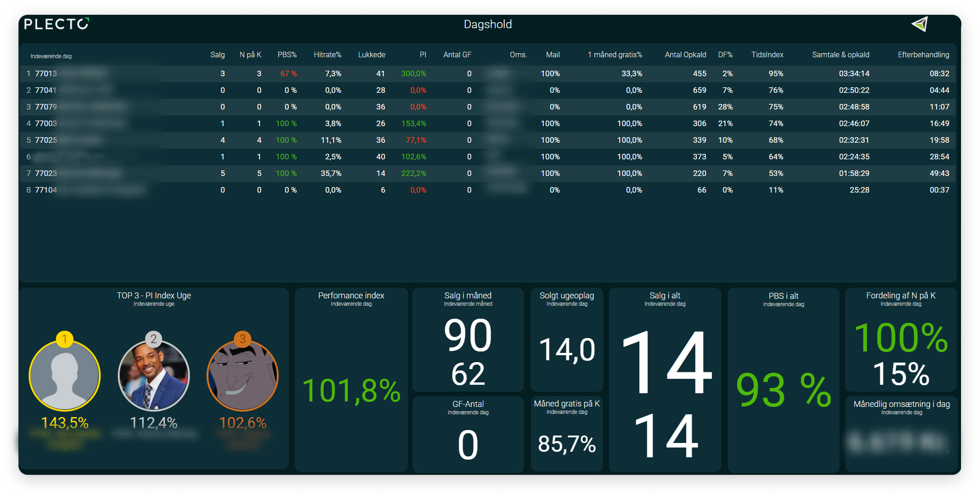The width and height of the screenshot is (980, 497).
Task: Click the silver number 2 badge
Action: point(154,339)
